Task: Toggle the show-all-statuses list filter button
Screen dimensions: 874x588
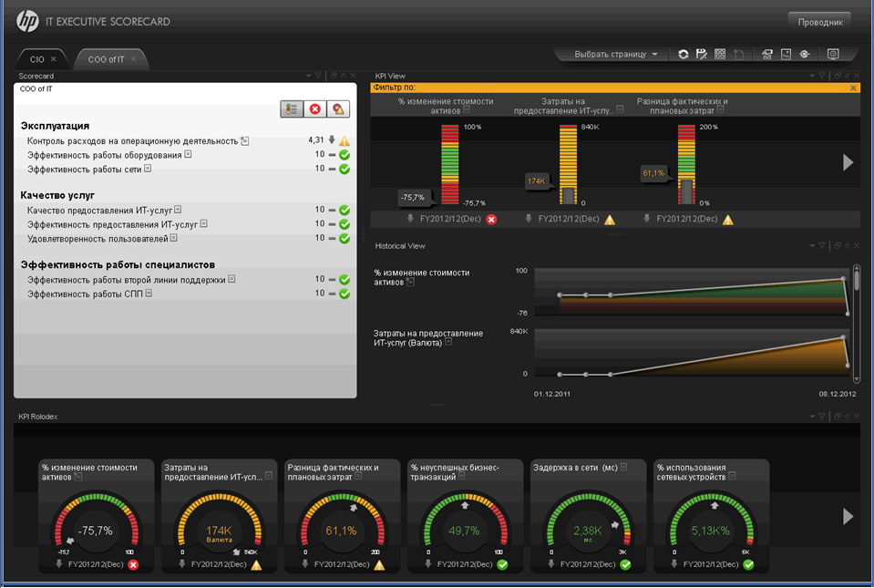Action: [292, 108]
